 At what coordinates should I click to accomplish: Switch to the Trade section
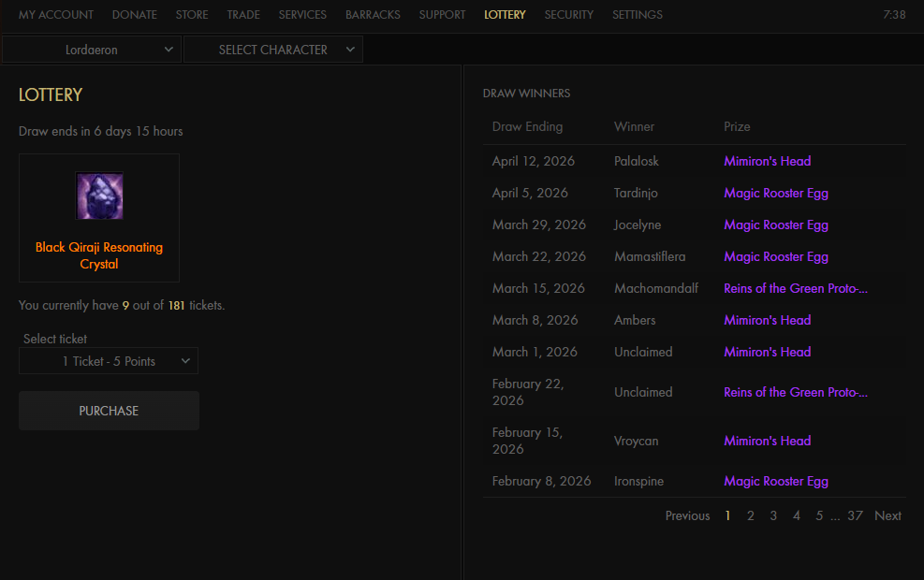click(243, 15)
